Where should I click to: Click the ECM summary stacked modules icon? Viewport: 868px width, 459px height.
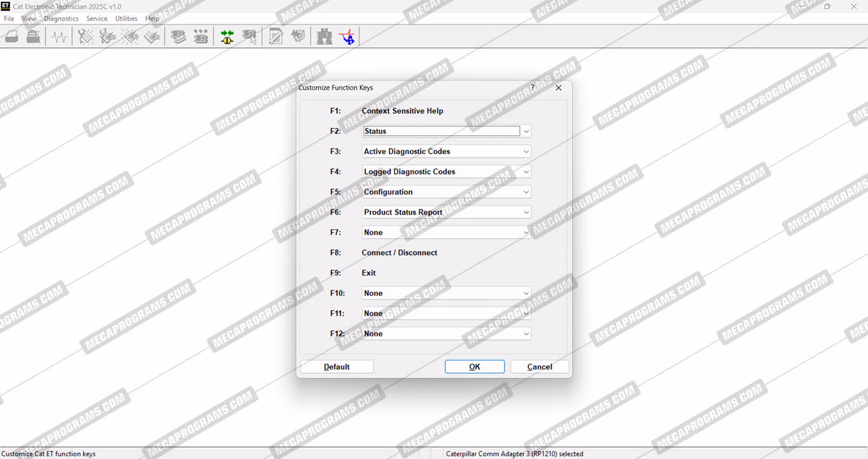pos(179,37)
